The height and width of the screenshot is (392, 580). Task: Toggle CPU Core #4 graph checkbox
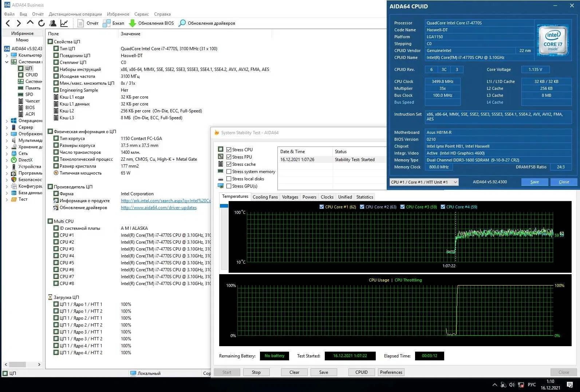pos(443,207)
